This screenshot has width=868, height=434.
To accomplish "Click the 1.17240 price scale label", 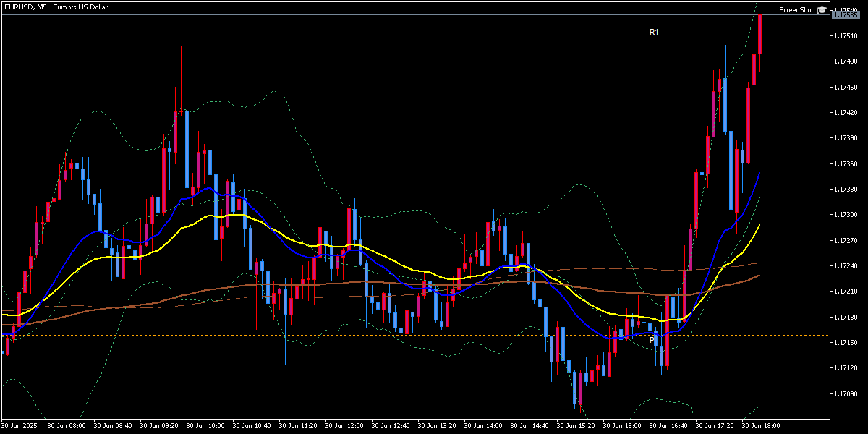I will click(x=845, y=266).
